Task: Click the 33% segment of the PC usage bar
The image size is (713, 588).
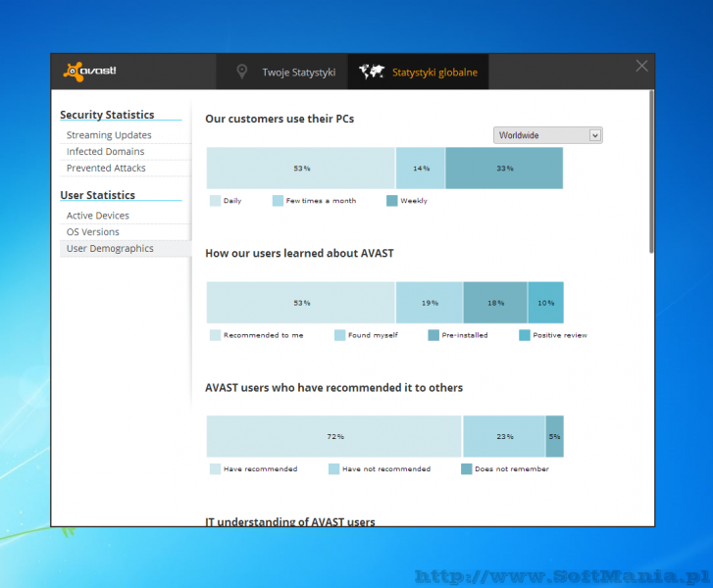Action: pyautogui.click(x=504, y=168)
